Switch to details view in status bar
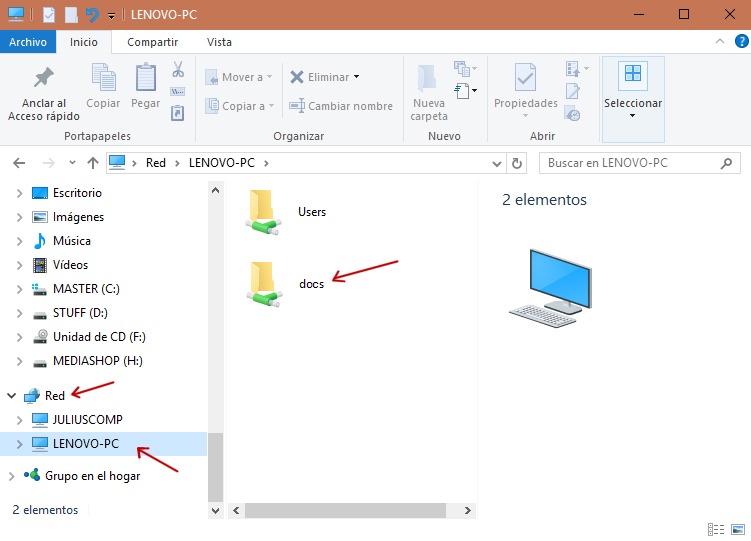Viewport: 751px width, 541px height. coord(716,529)
